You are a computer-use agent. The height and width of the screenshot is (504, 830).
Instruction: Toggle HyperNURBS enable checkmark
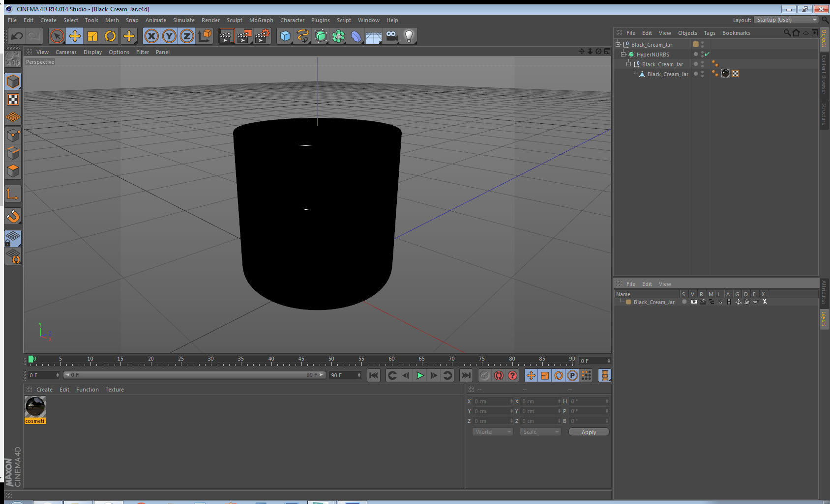(707, 54)
